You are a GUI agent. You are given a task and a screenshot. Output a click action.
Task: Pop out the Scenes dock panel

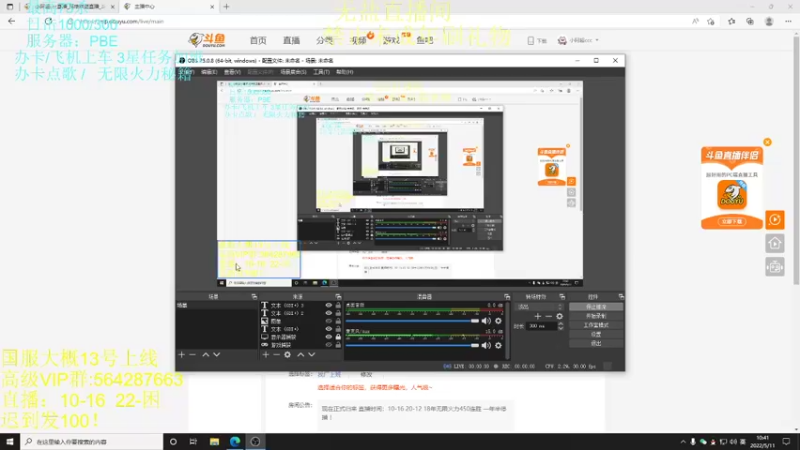254,296
